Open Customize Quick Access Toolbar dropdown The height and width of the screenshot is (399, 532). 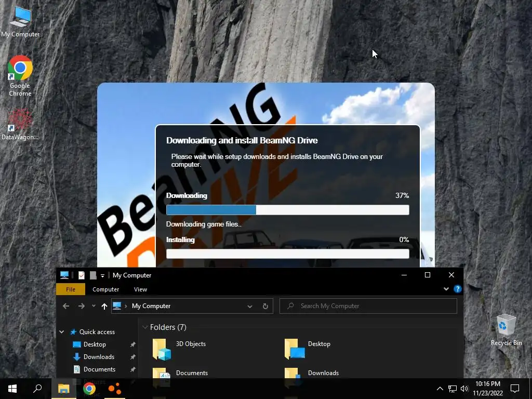(x=102, y=275)
